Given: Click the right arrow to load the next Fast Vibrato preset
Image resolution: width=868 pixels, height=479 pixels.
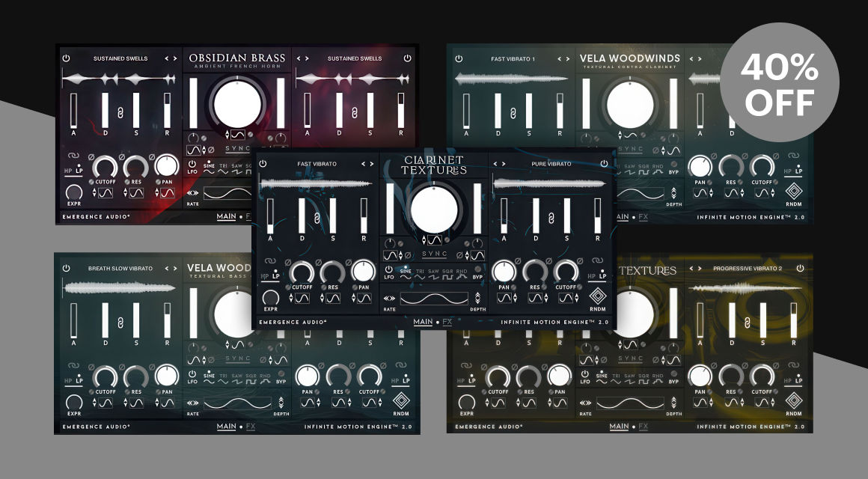Looking at the screenshot, I should pyautogui.click(x=370, y=164).
